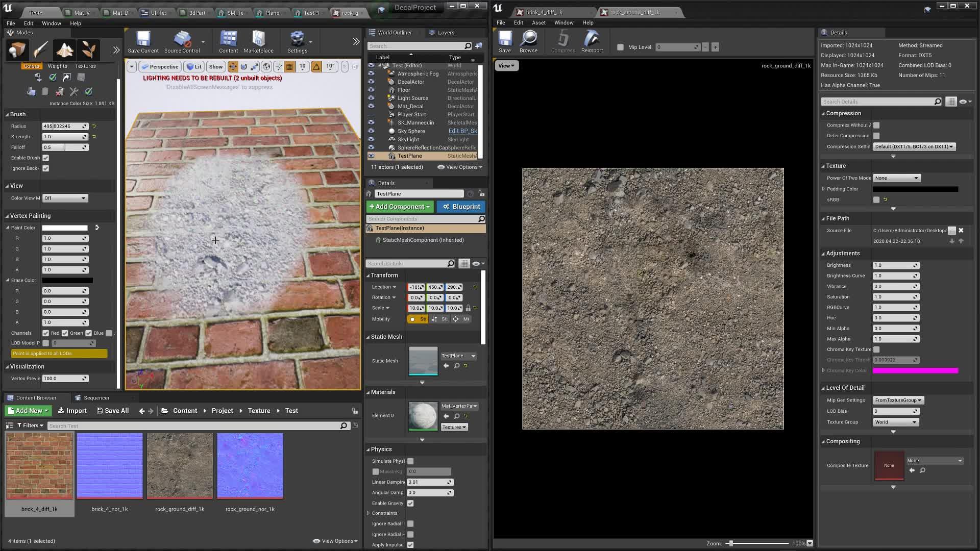Toggle visibility of the DecalActor in World Outliner
The width and height of the screenshot is (980, 551).
tap(371, 81)
